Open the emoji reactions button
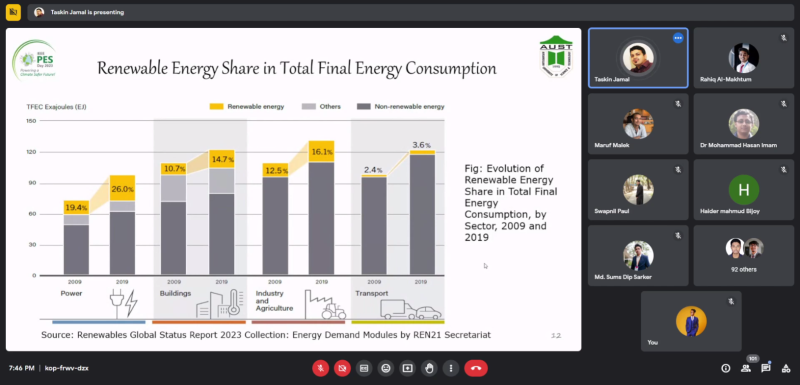Viewport: 800px width, 385px height. tap(386, 368)
